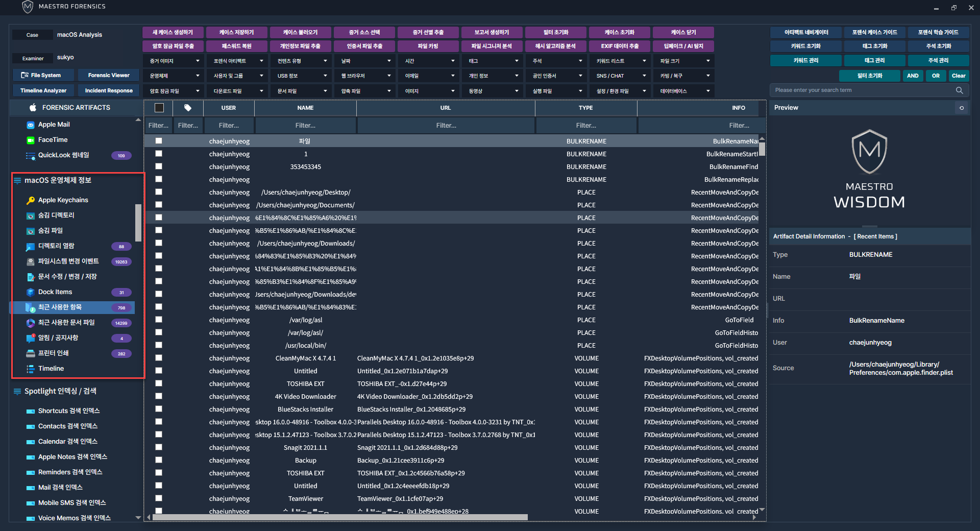Click the printer icon for 프린터 인쇄

pyautogui.click(x=31, y=354)
